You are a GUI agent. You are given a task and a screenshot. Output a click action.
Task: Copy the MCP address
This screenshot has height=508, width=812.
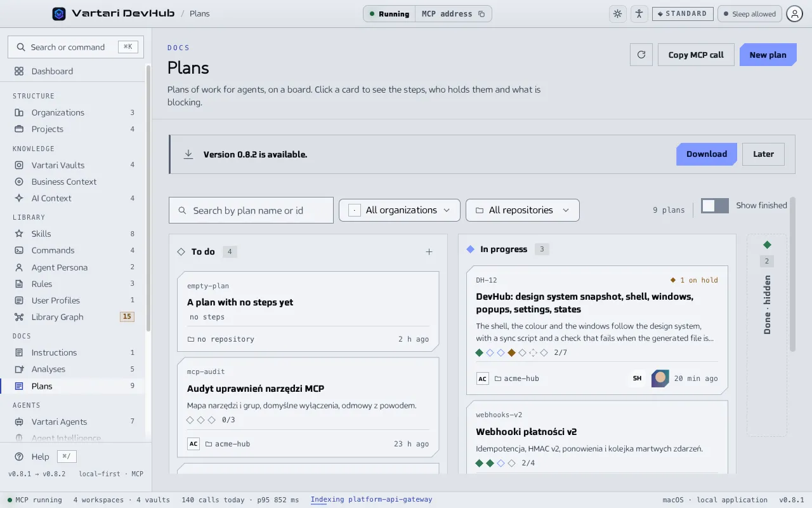tap(453, 13)
